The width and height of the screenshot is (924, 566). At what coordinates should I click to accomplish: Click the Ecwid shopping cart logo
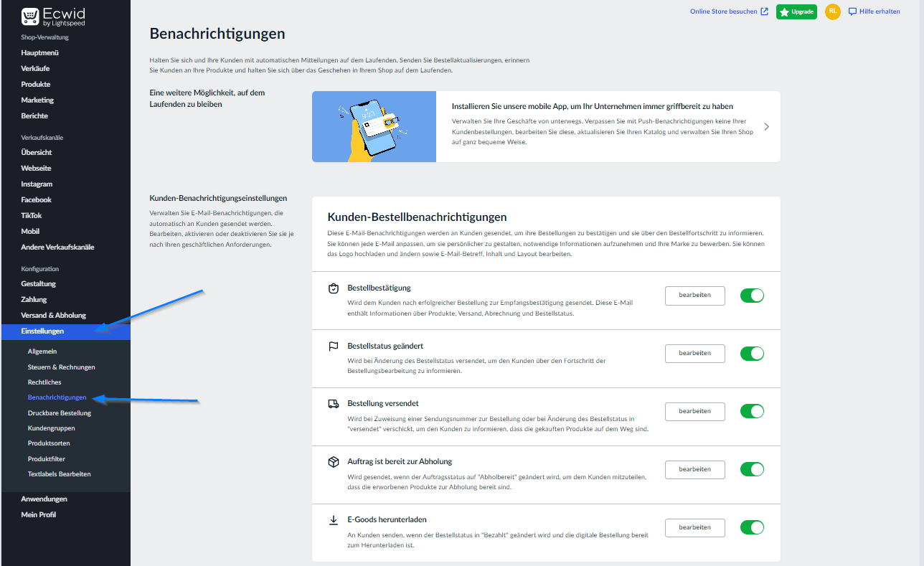pos(30,16)
